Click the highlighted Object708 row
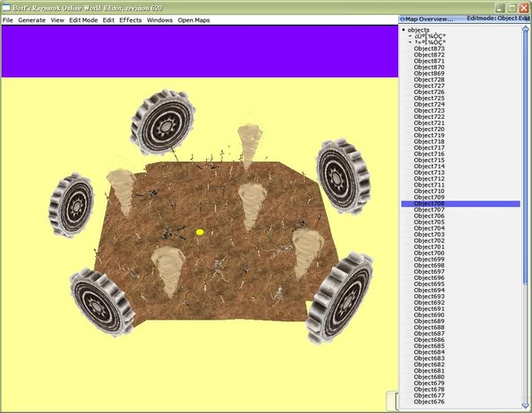The image size is (532, 413). (x=461, y=203)
